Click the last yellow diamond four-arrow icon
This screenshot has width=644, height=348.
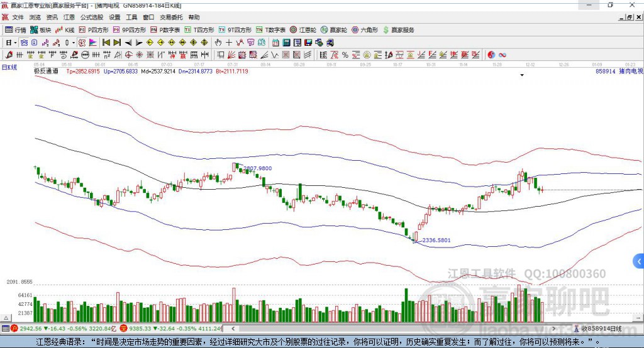[204, 43]
